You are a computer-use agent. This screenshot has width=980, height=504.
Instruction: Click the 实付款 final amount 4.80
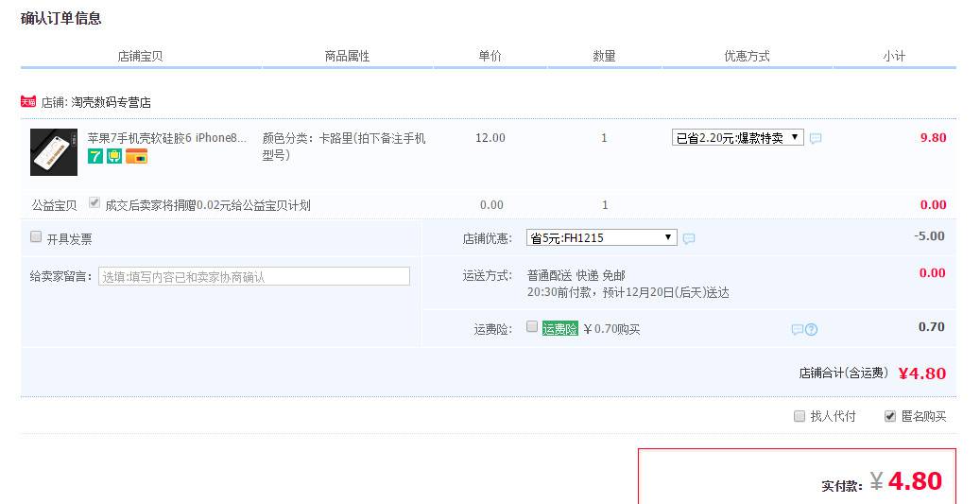[x=915, y=481]
